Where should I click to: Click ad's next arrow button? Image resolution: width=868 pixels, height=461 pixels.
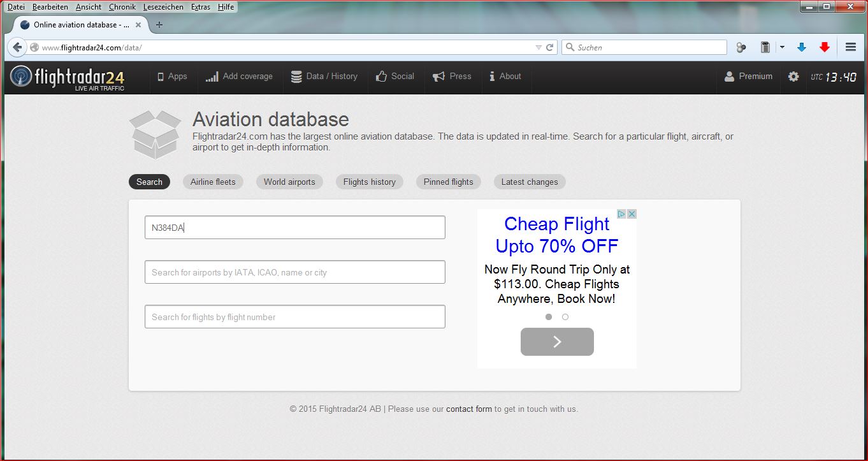pos(557,342)
